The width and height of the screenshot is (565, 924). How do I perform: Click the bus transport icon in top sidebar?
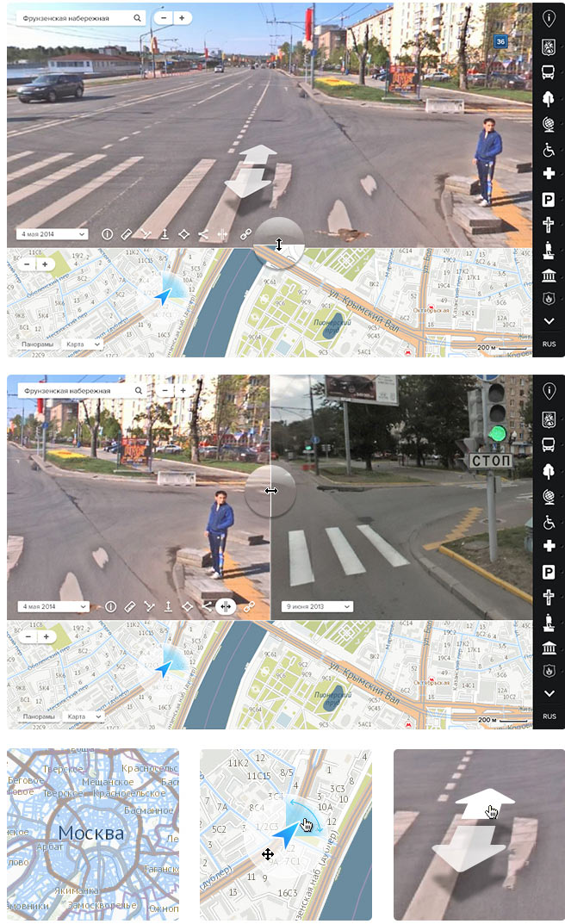[549, 72]
